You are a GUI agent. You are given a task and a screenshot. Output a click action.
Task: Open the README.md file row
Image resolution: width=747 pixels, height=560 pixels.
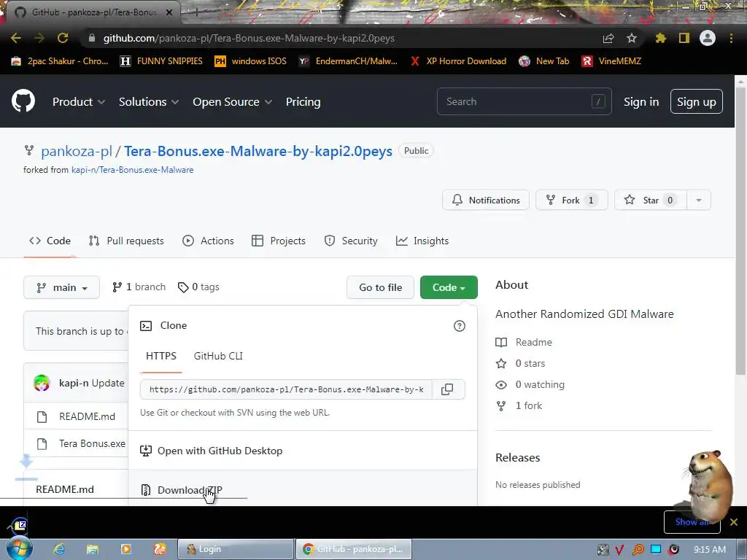click(88, 416)
